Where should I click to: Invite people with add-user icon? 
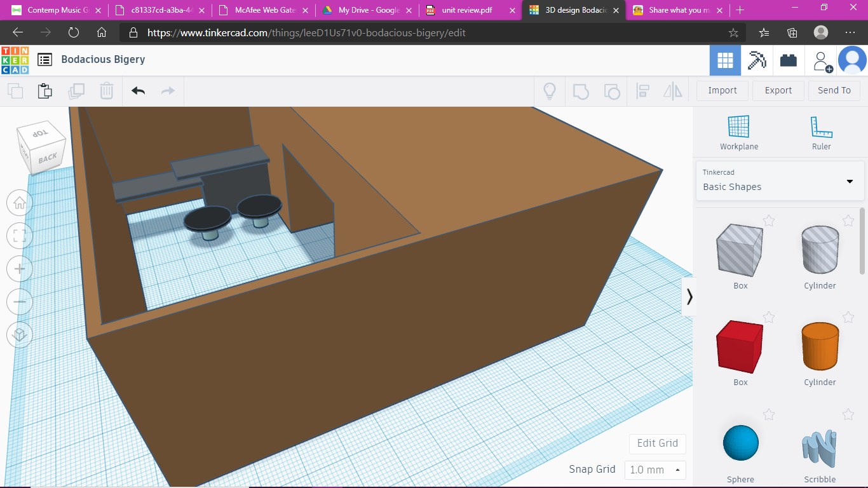click(x=823, y=61)
